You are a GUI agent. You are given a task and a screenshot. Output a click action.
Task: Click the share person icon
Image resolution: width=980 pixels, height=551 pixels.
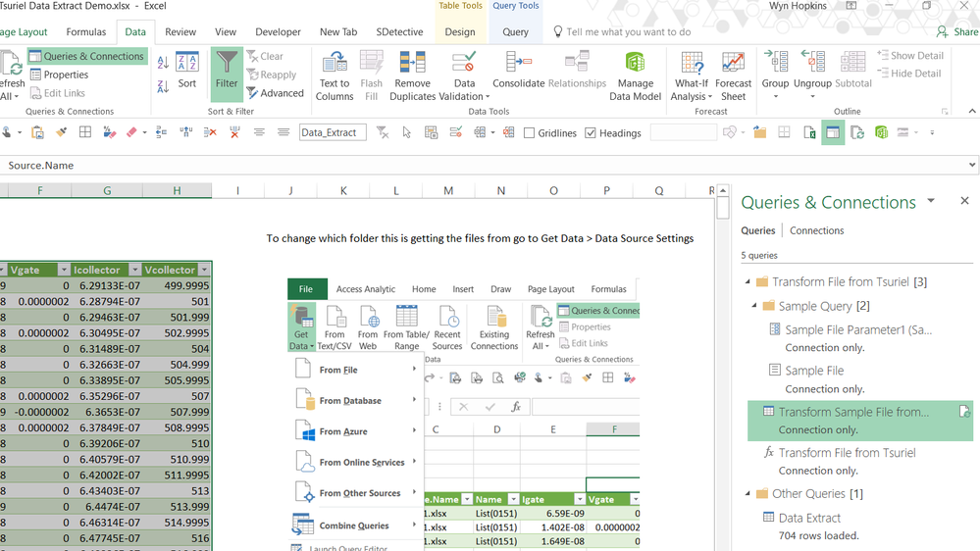(942, 31)
